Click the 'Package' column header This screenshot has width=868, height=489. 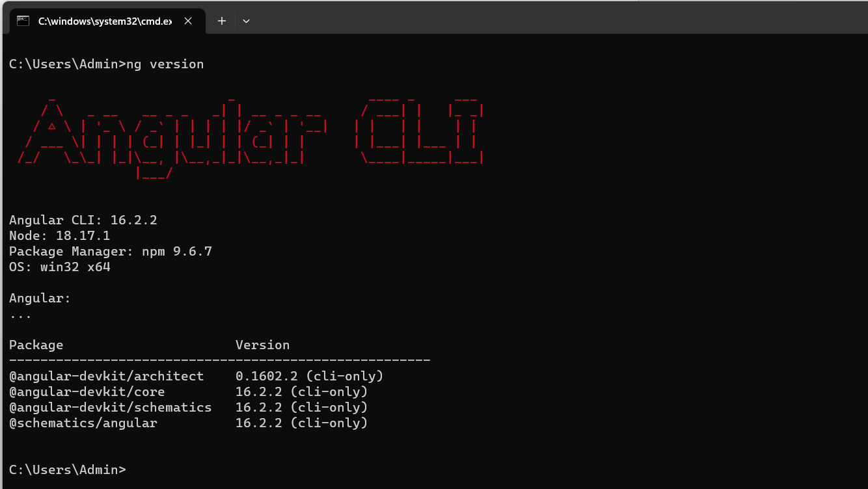click(36, 345)
